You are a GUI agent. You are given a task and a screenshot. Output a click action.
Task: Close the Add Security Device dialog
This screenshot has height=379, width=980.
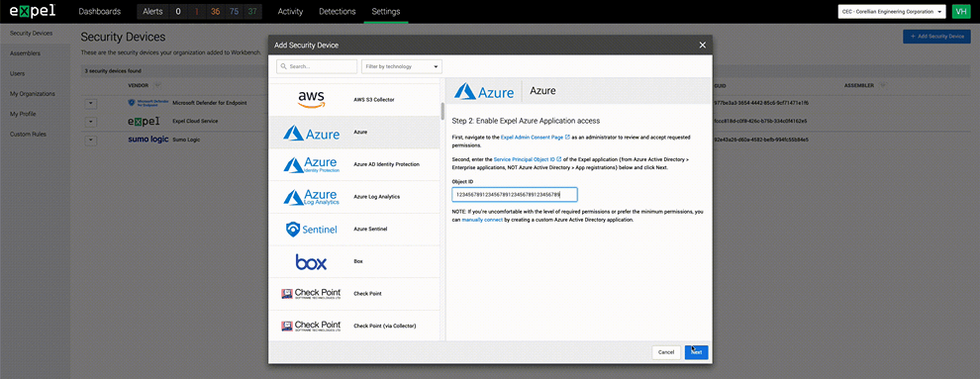click(703, 45)
